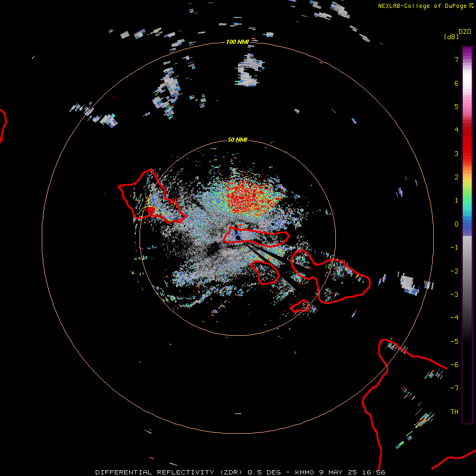Image resolution: width=476 pixels, height=476 pixels.
Task: Click the 4 value on the color scale
Action: 456,130
